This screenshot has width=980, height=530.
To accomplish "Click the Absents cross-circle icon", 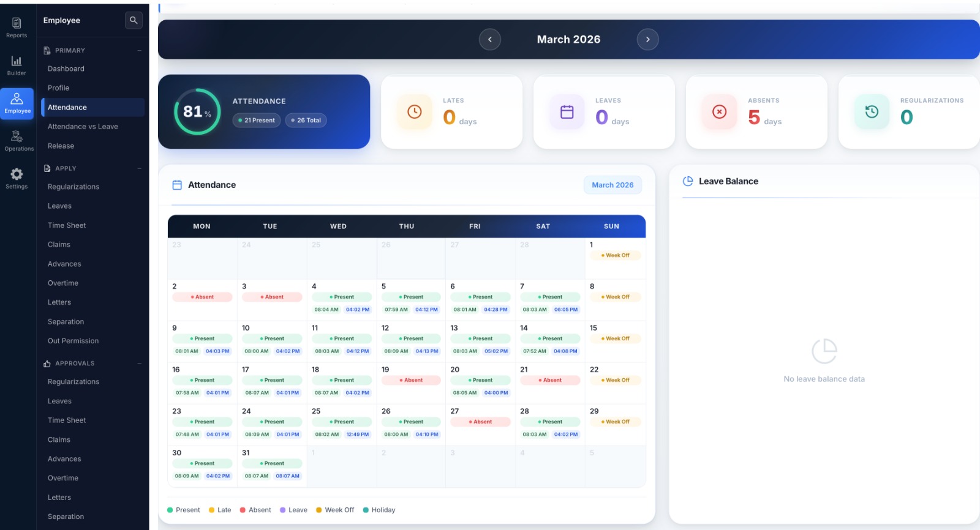I will pyautogui.click(x=720, y=112).
